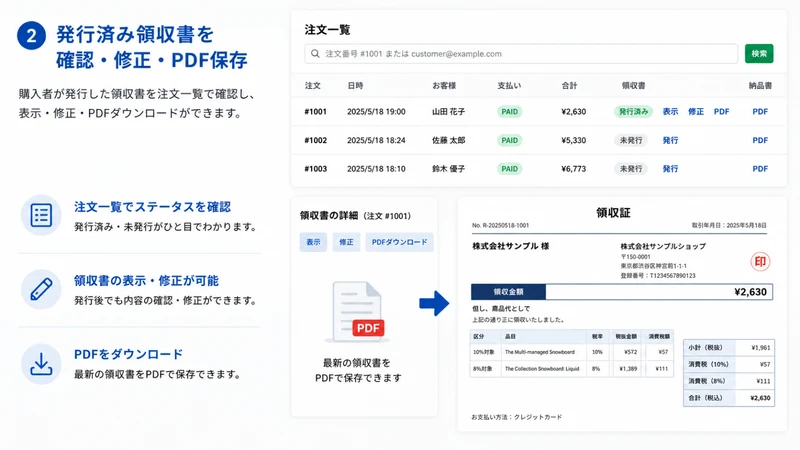This screenshot has width=800, height=450.
Task: Click The Collection Snowboard: Liquid row
Action: coord(571,368)
